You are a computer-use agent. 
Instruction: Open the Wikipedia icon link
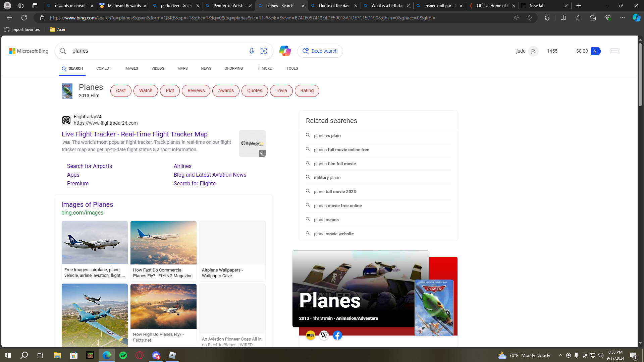(x=324, y=335)
